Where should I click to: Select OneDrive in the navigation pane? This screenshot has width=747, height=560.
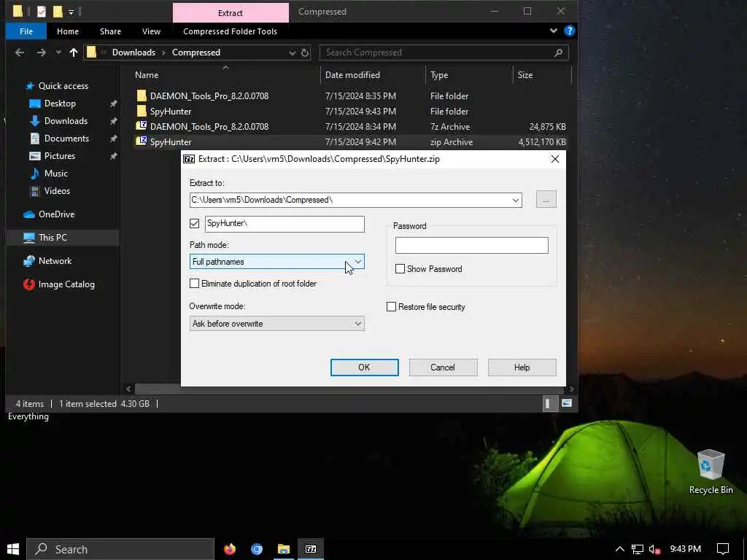click(x=56, y=214)
